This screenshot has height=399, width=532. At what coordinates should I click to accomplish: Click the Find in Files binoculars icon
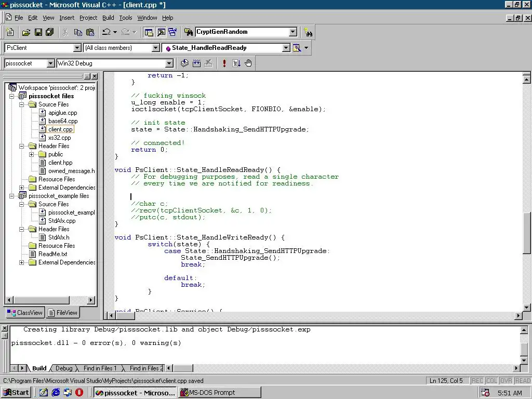click(188, 32)
